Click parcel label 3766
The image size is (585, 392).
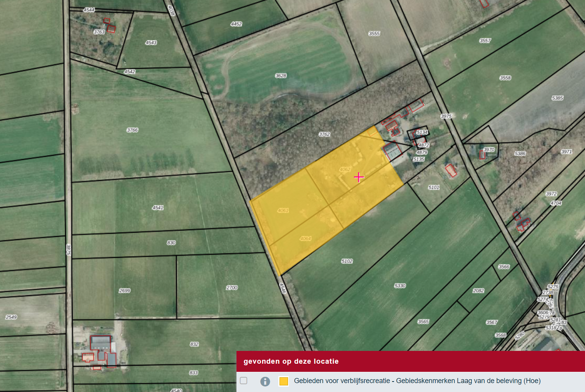(x=132, y=130)
